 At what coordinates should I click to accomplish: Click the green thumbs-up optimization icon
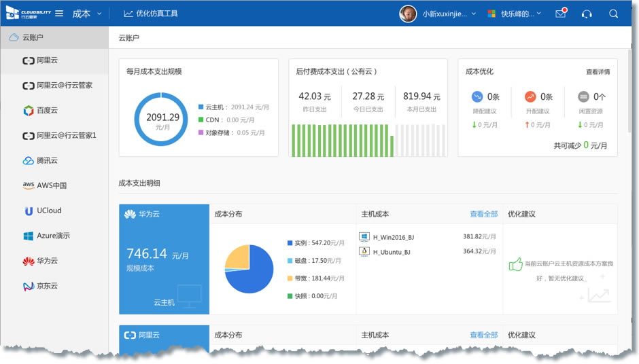tap(515, 264)
